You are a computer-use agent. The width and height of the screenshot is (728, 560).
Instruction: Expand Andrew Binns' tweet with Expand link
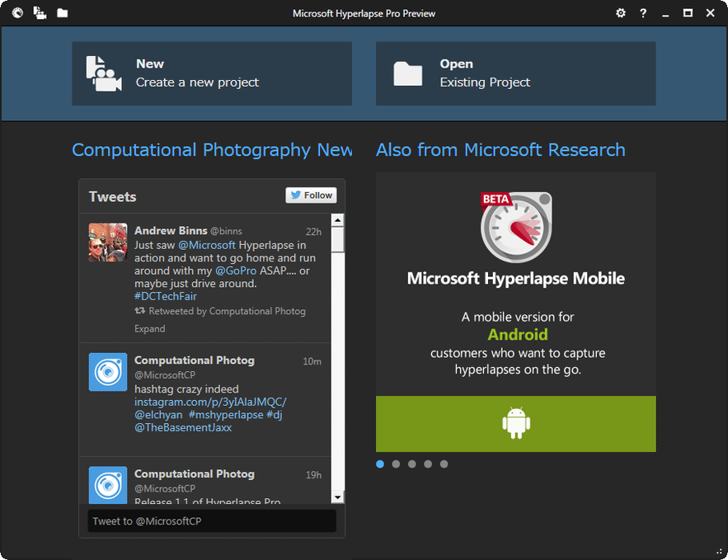[x=149, y=329]
